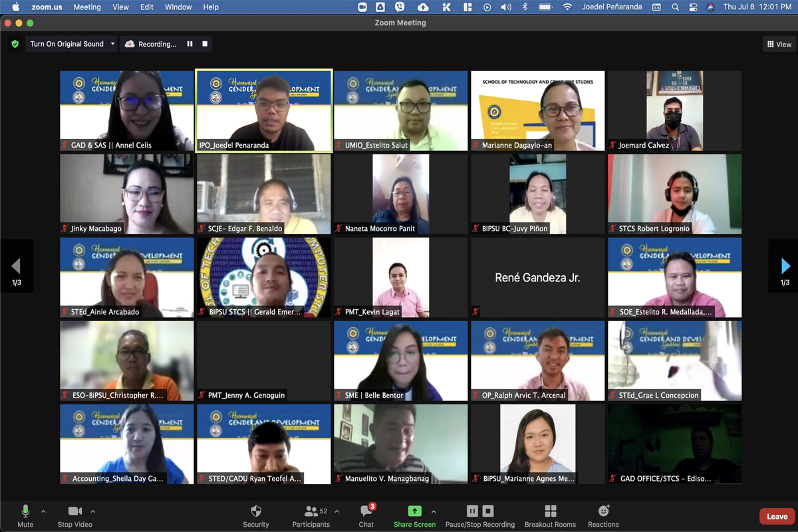Pause the cloud recording in top bar
Screen dimensions: 798x532
tap(190, 44)
